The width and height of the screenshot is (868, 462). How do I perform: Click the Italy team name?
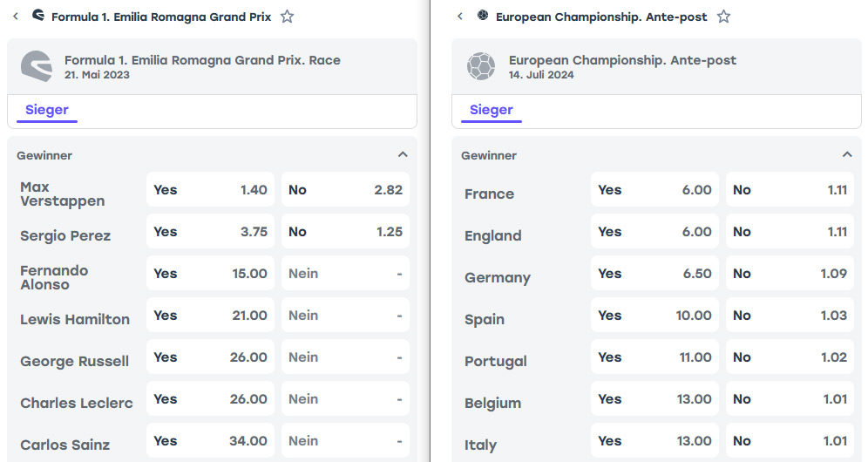tap(480, 445)
